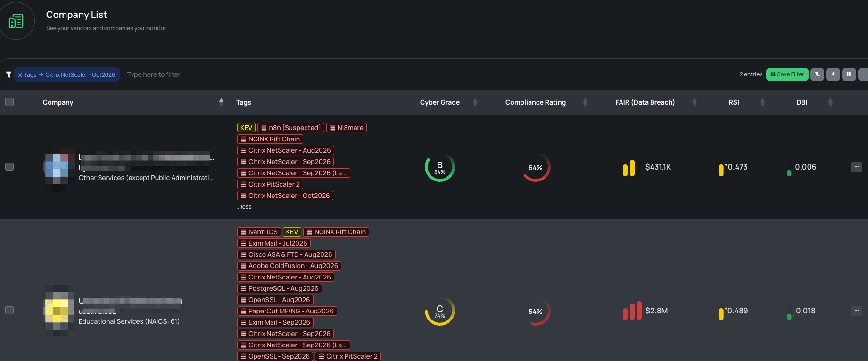
Task: Open row actions for Other Services company
Action: point(857,167)
